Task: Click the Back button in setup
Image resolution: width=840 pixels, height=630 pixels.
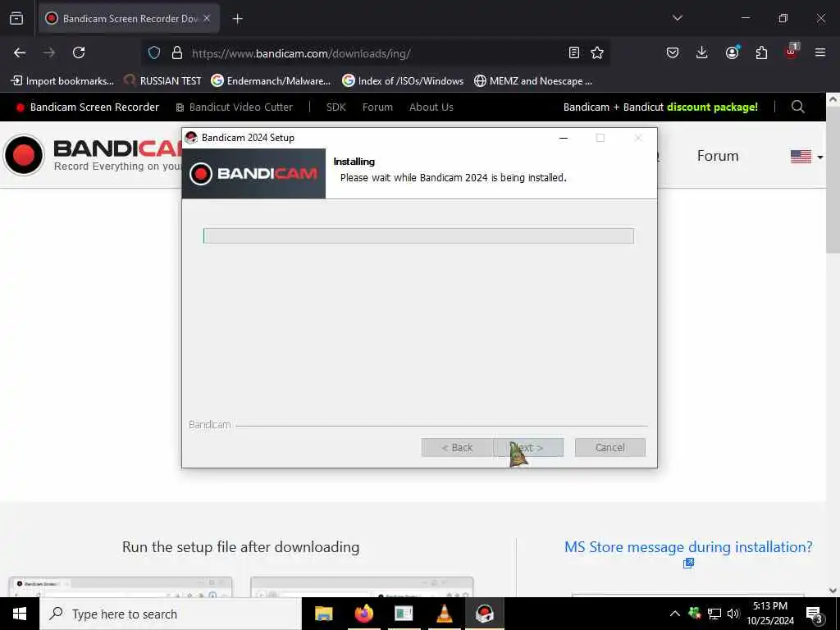Action: pyautogui.click(x=456, y=447)
